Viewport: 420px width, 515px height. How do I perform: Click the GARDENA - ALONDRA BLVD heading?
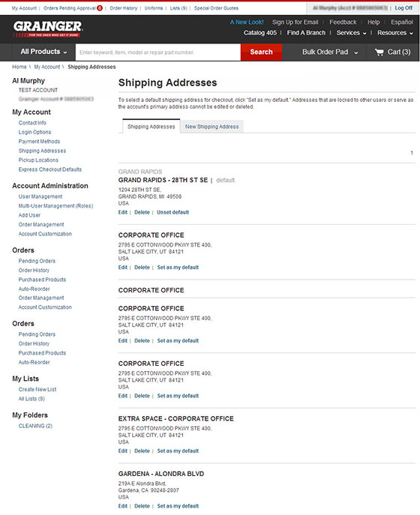(x=161, y=474)
